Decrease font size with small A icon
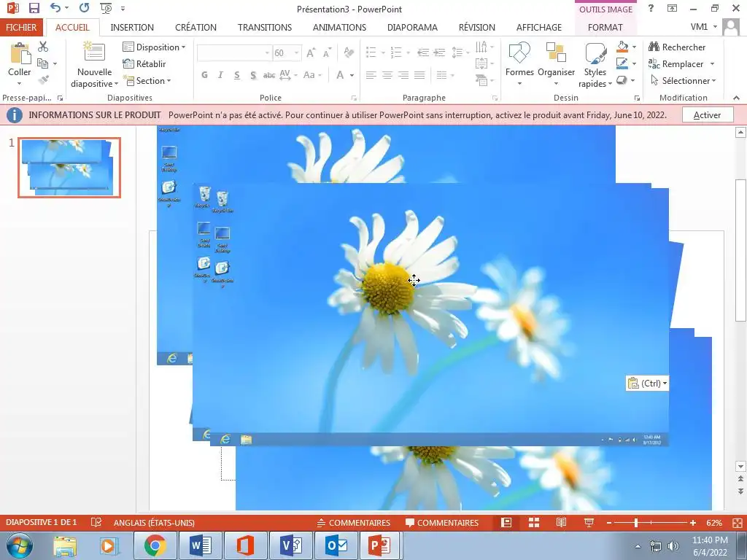 tap(327, 52)
